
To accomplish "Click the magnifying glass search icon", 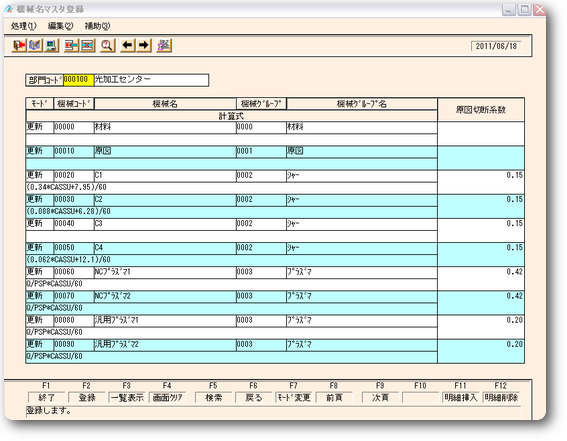I will [x=107, y=45].
